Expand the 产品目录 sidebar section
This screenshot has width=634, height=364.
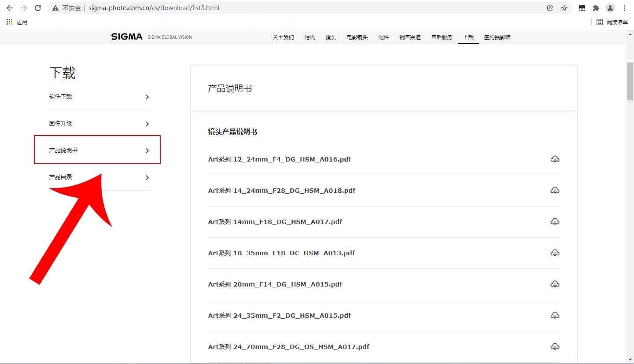point(60,177)
